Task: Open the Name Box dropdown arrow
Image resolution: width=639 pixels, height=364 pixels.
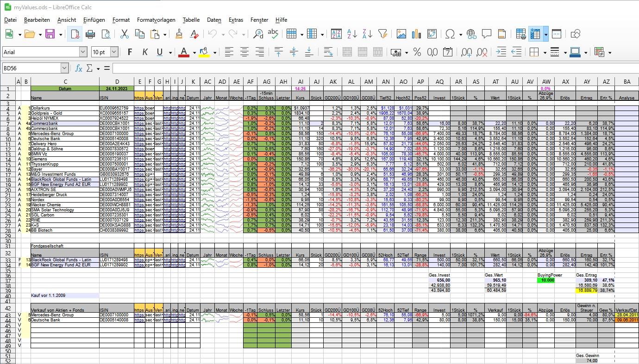Action: coord(64,68)
